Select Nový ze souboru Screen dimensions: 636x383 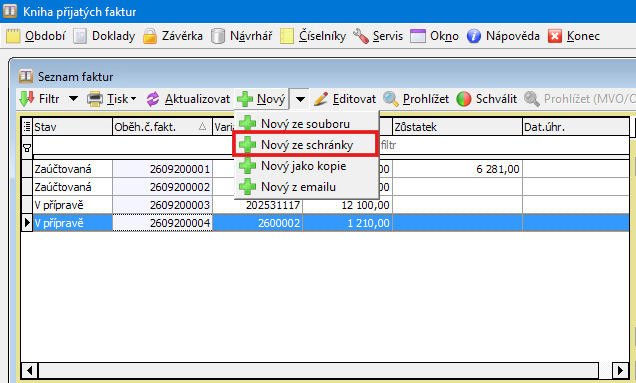click(x=306, y=123)
